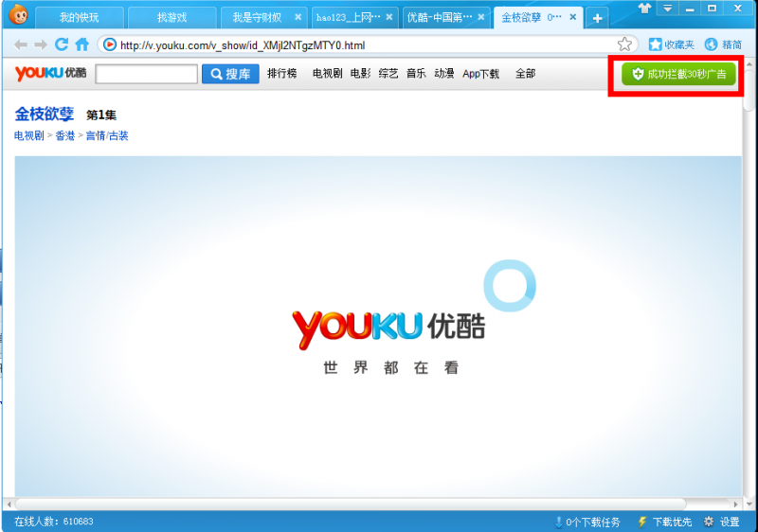Open the 0个下载任务 download status

pyautogui.click(x=587, y=522)
